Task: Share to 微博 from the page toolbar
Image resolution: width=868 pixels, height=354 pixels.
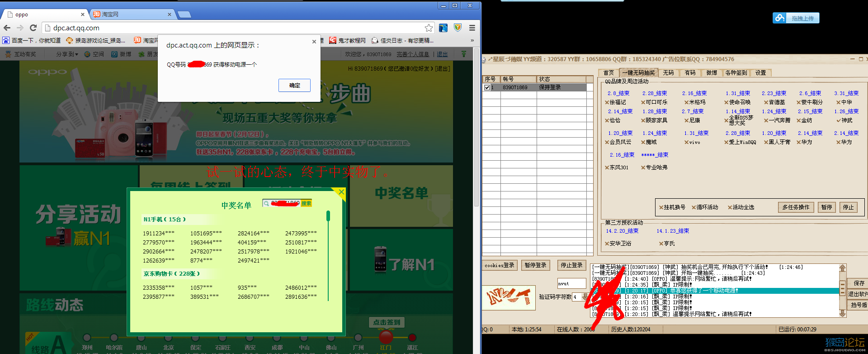Action: (x=121, y=54)
